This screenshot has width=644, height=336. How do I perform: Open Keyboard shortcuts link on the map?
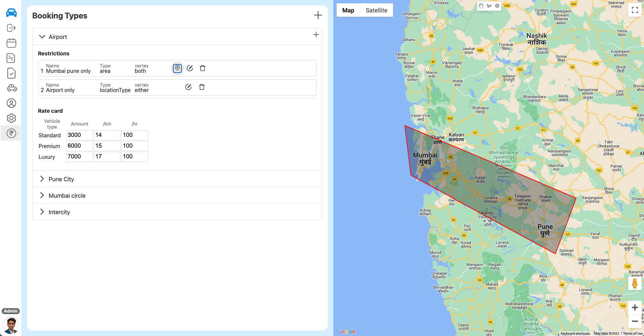click(575, 334)
